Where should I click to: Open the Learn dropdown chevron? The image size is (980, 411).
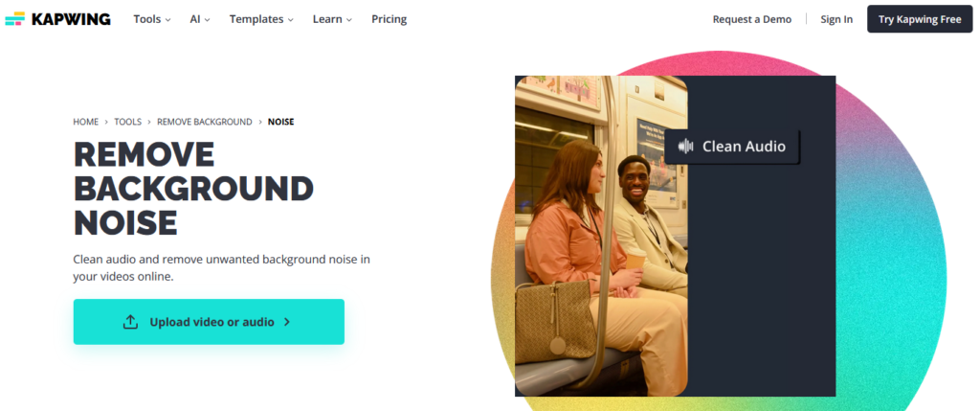point(348,20)
